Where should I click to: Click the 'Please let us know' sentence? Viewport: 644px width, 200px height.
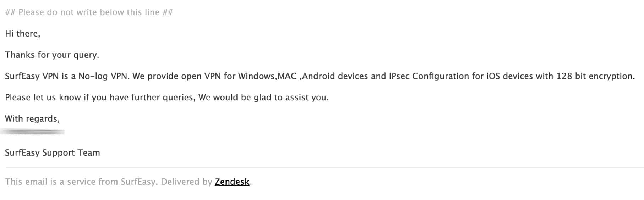[x=167, y=98]
